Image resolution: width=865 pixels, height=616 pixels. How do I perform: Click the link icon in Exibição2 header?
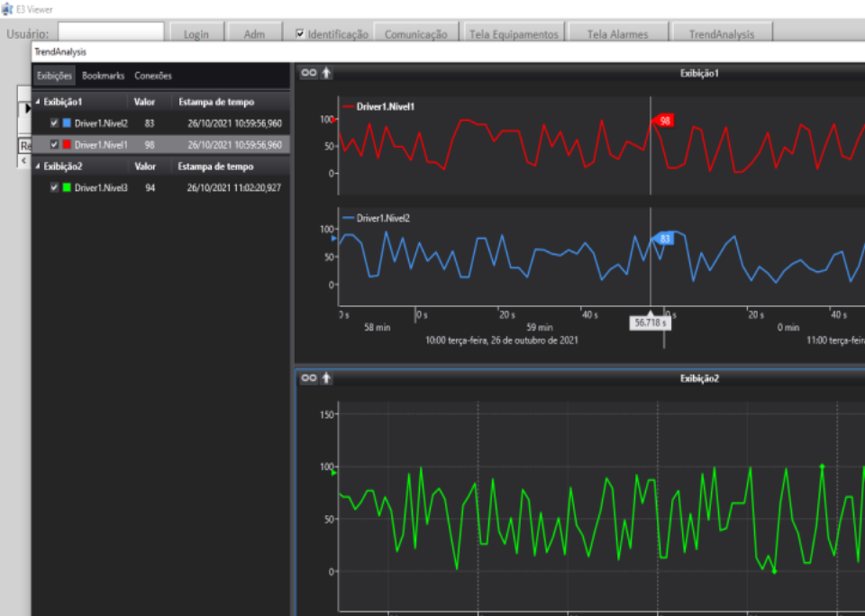[309, 377]
